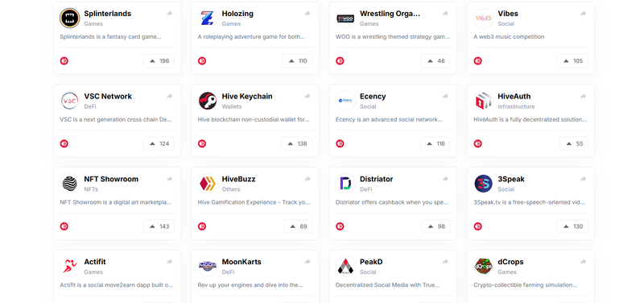The height and width of the screenshot is (303, 644).
Task: Click the Hive Keychain key logo
Action: pyautogui.click(x=208, y=101)
